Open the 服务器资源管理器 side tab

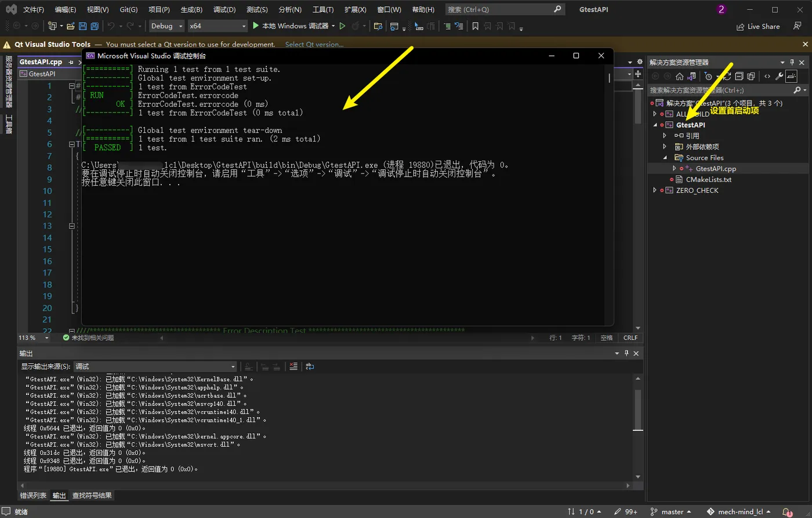(9, 82)
